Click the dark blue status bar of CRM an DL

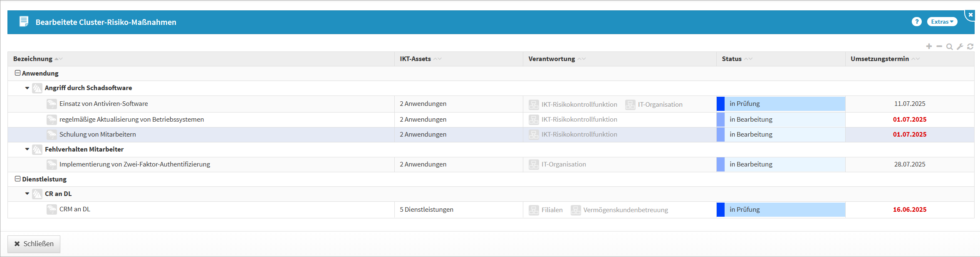[720, 210]
